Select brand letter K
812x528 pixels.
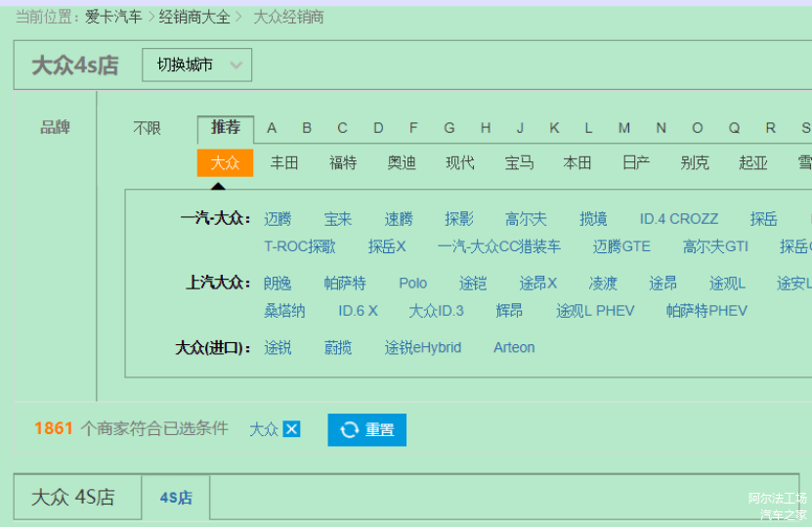click(554, 128)
